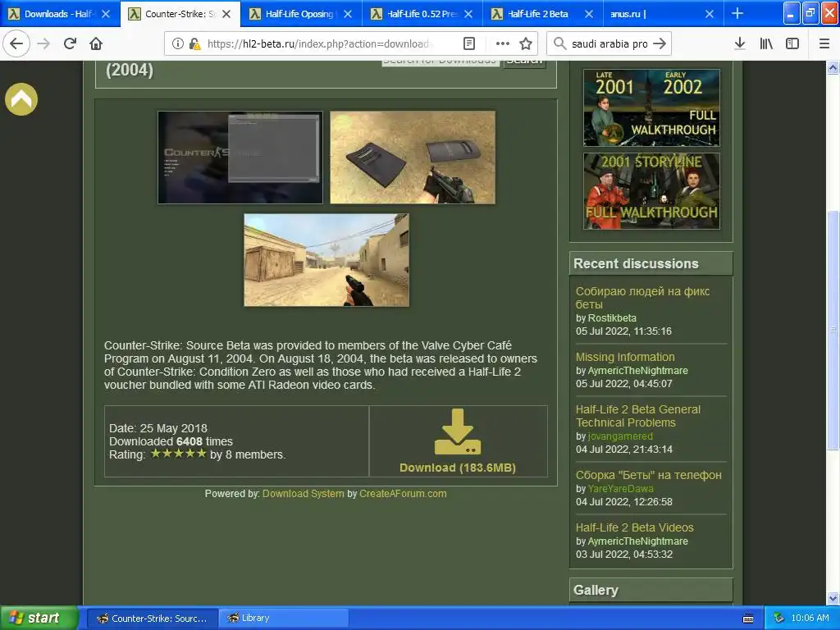Open Missing Information discussion
840x630 pixels.
(x=625, y=357)
